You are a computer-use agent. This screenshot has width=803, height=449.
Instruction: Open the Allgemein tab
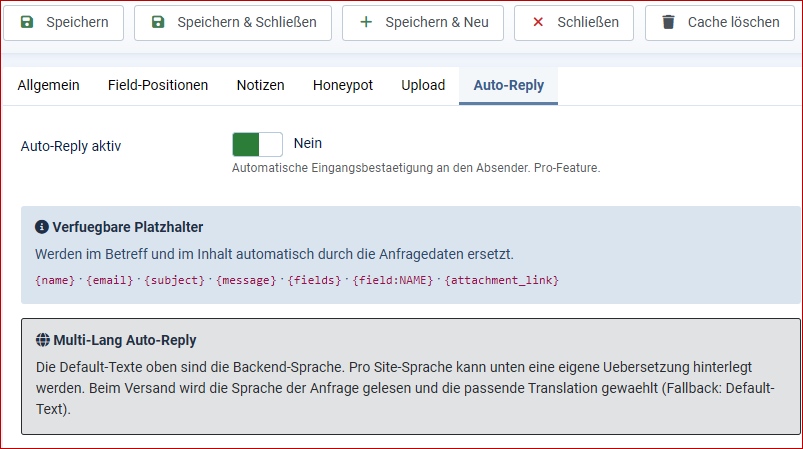click(x=48, y=85)
